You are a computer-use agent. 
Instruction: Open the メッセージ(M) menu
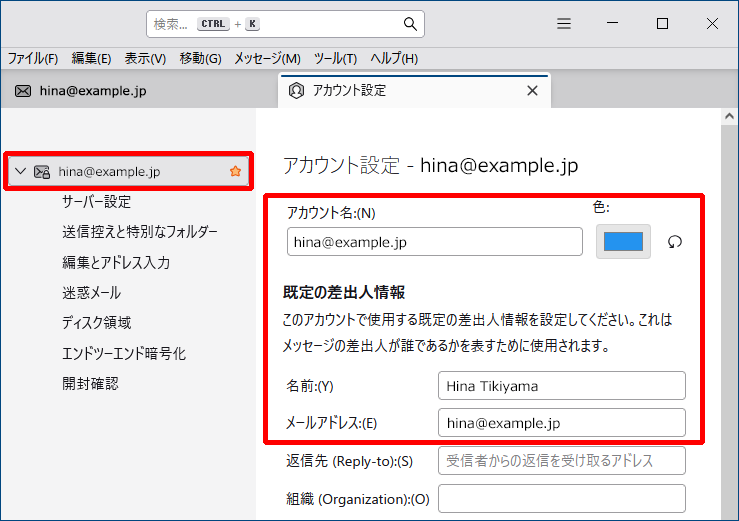pos(267,58)
